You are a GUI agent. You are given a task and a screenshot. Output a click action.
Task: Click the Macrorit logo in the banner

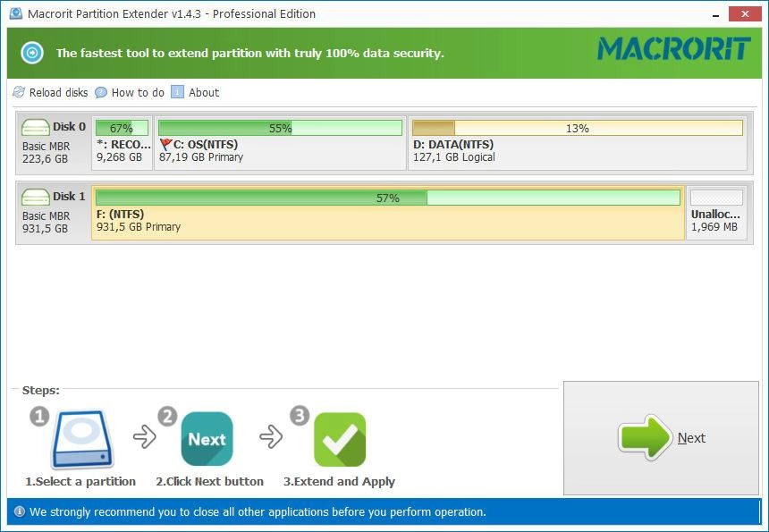coord(674,49)
